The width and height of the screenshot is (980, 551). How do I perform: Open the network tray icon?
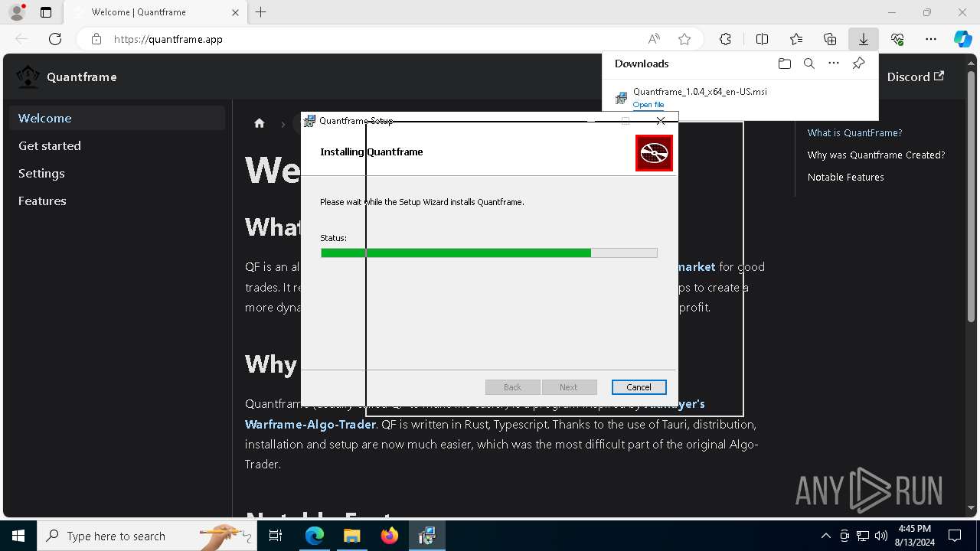coord(863,536)
